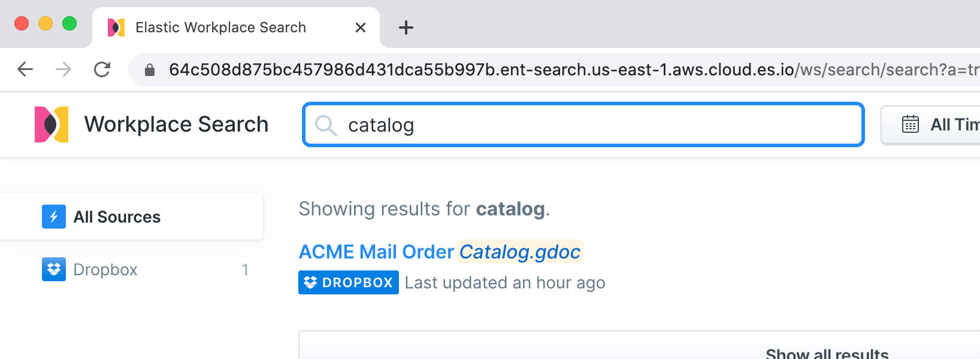This screenshot has width=980, height=359.
Task: Click the Workplace Search logo icon
Action: (x=52, y=124)
